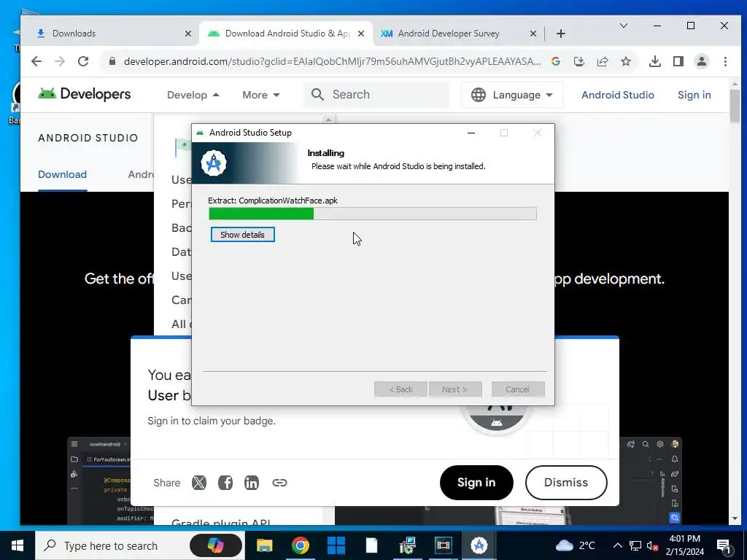Screen dimensions: 747x560
Task: Share this page icon in address bar
Action: coord(602,61)
